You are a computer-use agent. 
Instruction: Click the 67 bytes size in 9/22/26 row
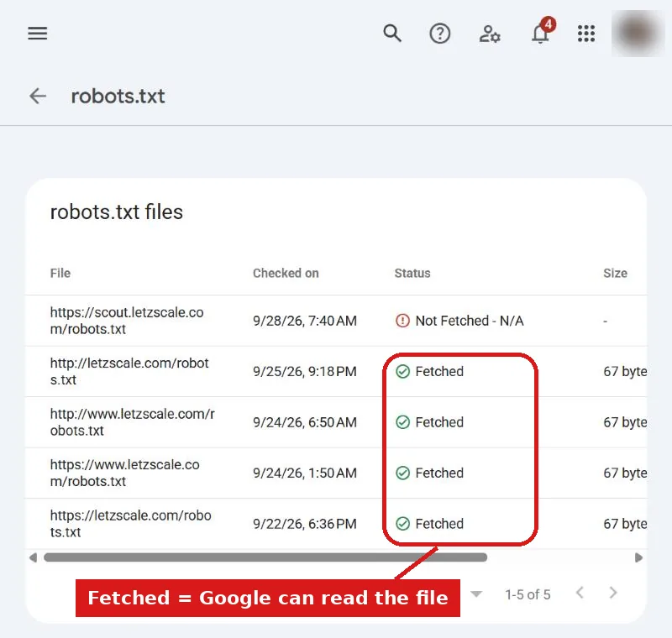(x=625, y=524)
